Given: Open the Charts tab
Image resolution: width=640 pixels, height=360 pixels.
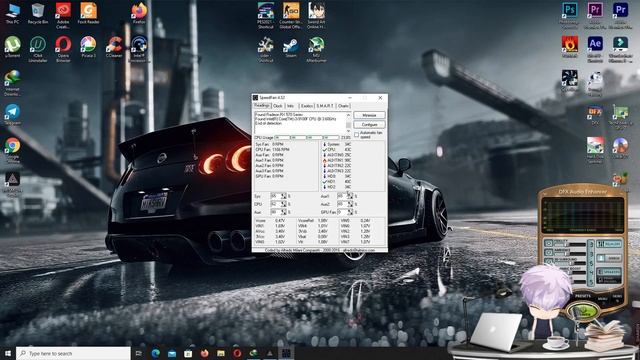Looking at the screenshot, I should [343, 106].
